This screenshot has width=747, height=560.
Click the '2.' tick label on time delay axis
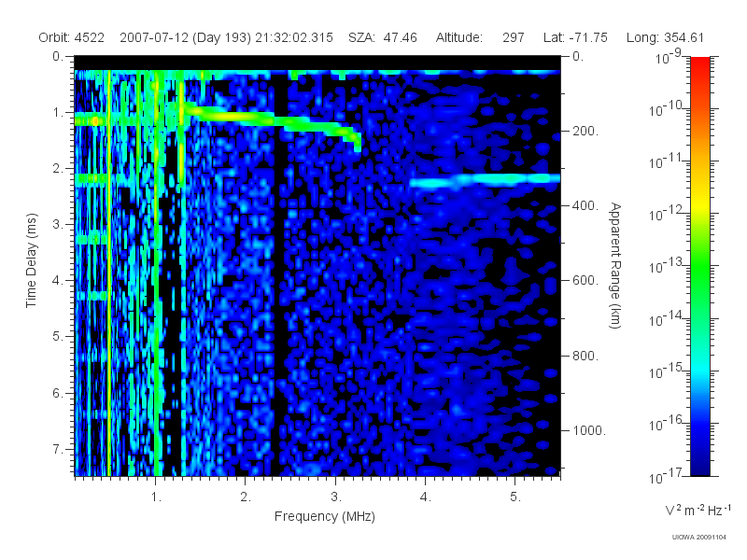pyautogui.click(x=58, y=169)
